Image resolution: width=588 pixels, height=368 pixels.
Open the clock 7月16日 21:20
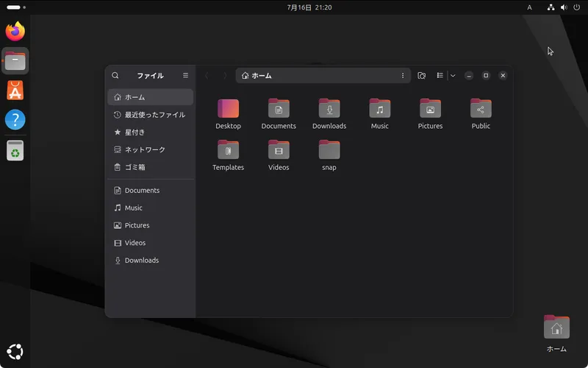[309, 7]
